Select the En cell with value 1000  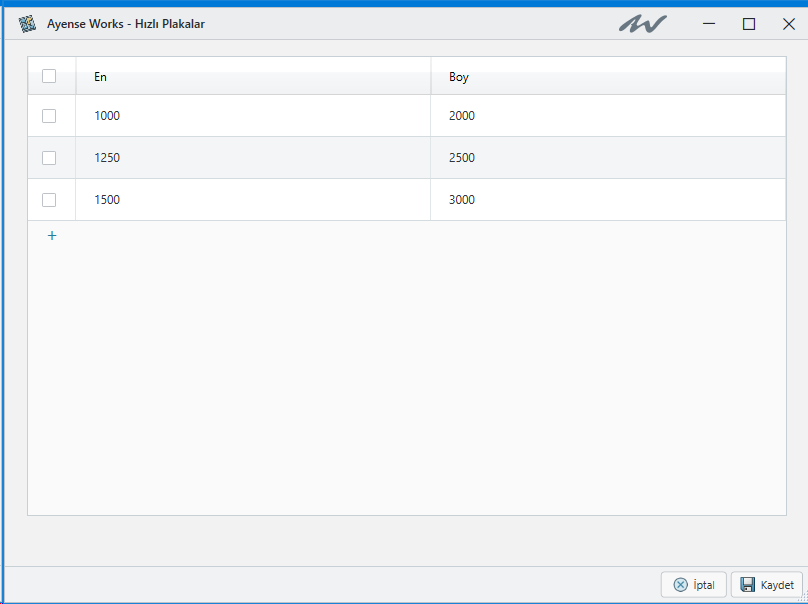pos(253,116)
